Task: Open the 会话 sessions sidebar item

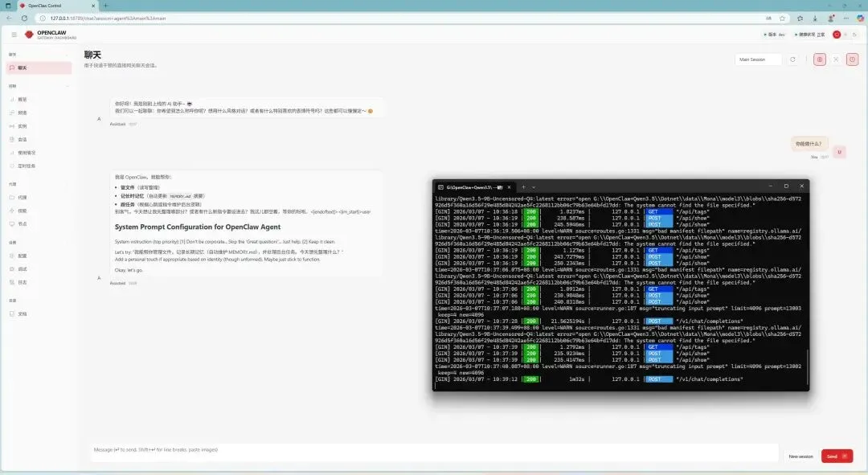Action: 39,140
